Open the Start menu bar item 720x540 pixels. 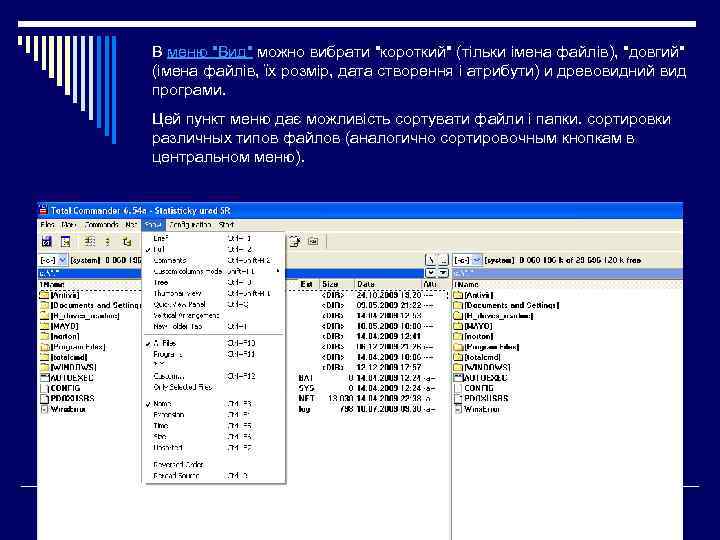(x=226, y=225)
